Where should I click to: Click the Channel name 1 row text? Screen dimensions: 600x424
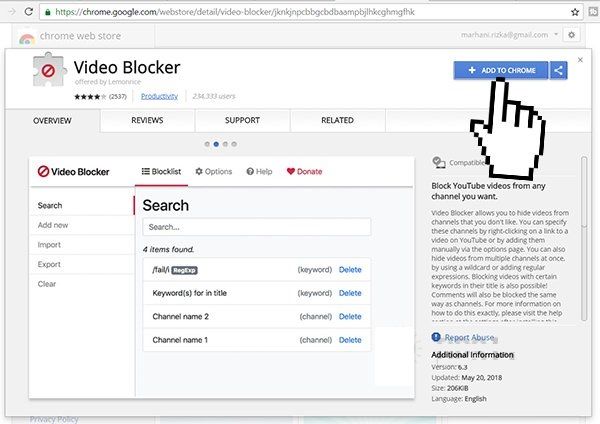point(180,340)
